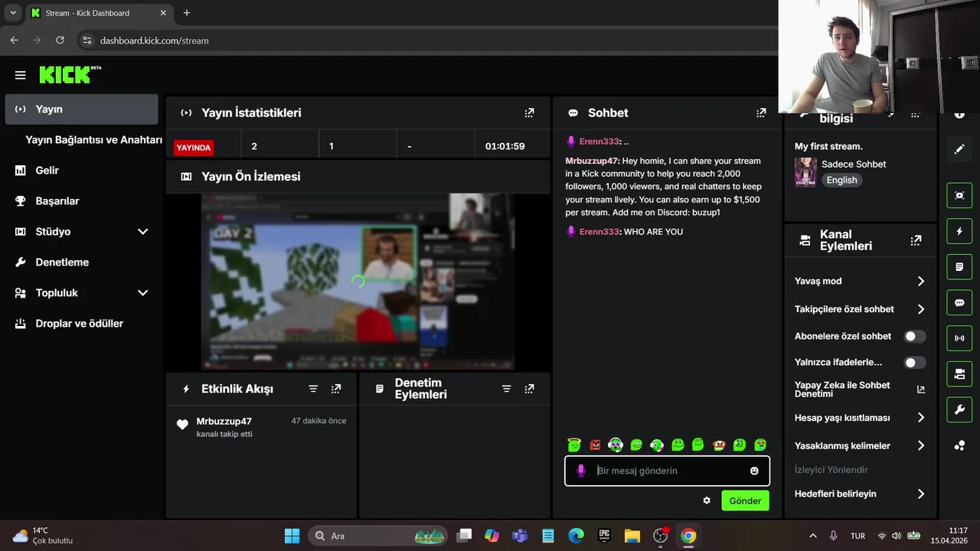Open Windows Start menu
Viewport: 980px width, 551px height.
(292, 536)
